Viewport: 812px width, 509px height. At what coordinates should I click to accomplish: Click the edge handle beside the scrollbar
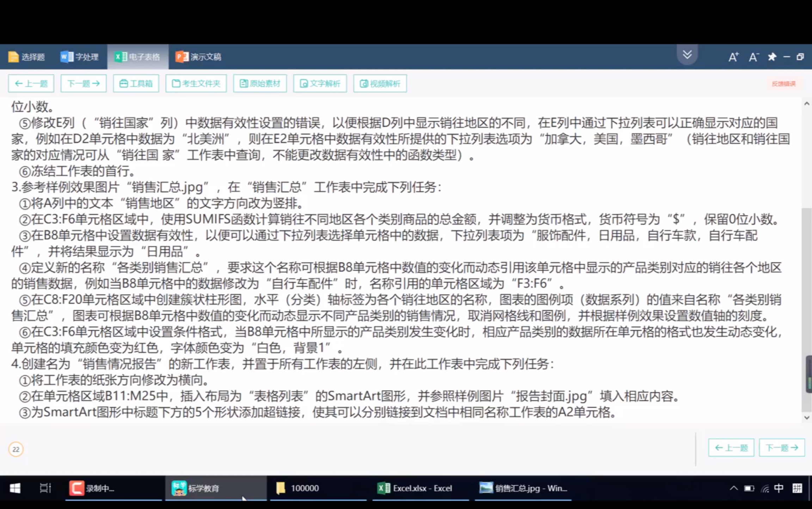coord(809,374)
